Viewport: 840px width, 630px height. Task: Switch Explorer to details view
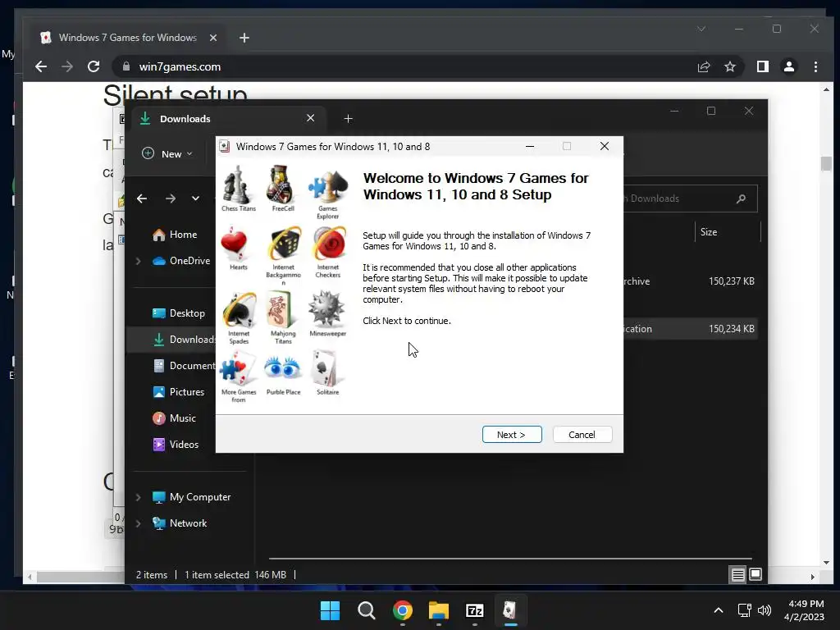tap(737, 575)
